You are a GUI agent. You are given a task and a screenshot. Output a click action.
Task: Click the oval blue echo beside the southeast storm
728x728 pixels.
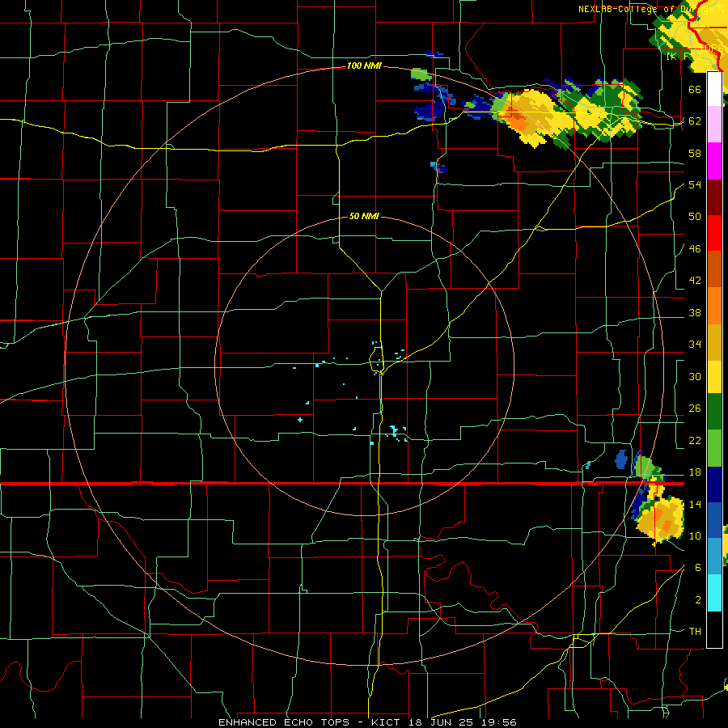(x=621, y=459)
